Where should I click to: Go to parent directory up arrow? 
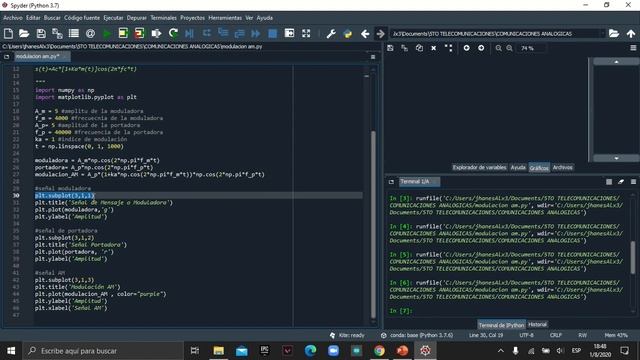tap(631, 33)
